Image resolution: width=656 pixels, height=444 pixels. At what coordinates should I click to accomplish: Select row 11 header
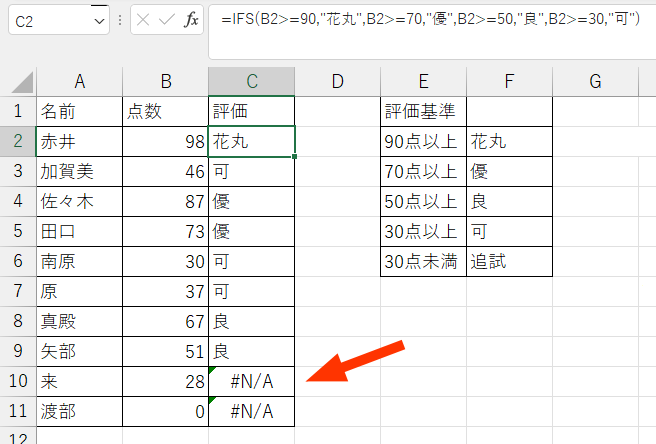click(18, 411)
